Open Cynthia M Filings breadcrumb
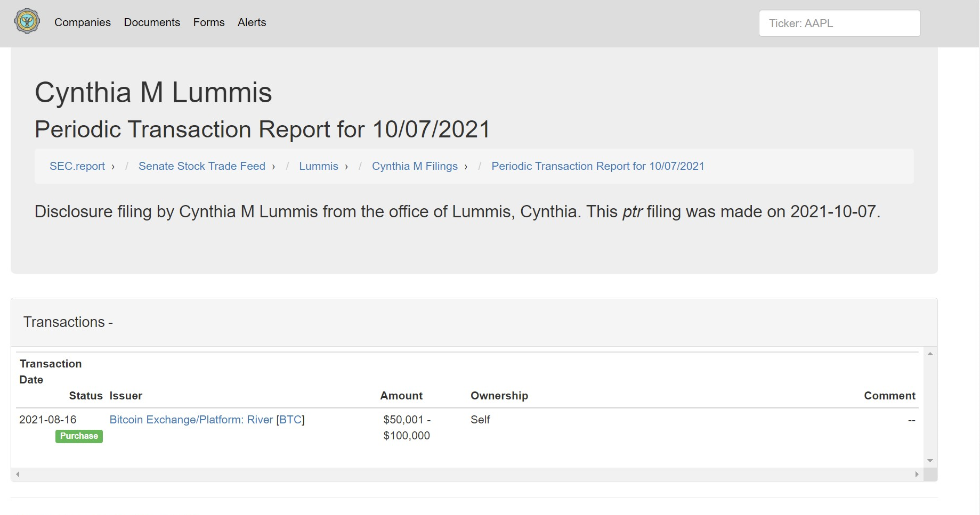Screen dimensions: 980x515 (x=415, y=166)
